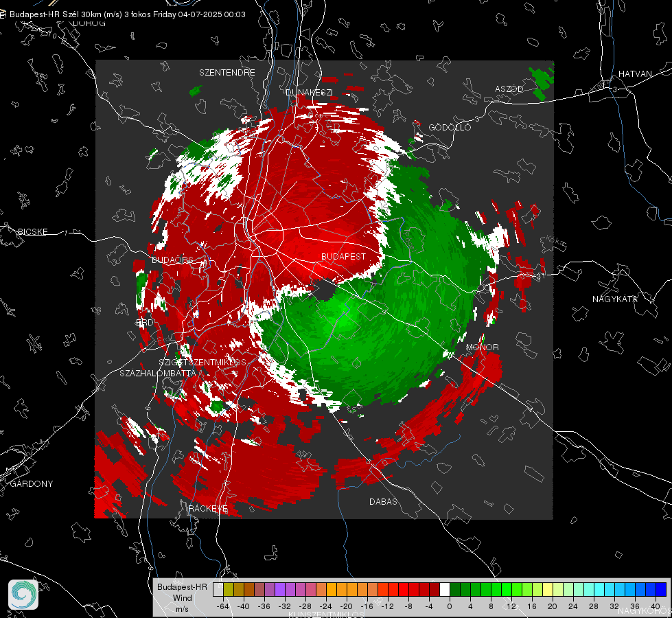Image resolution: width=672 pixels, height=618 pixels.
Task: Click the -64 value on the legend
Action: pos(223,606)
